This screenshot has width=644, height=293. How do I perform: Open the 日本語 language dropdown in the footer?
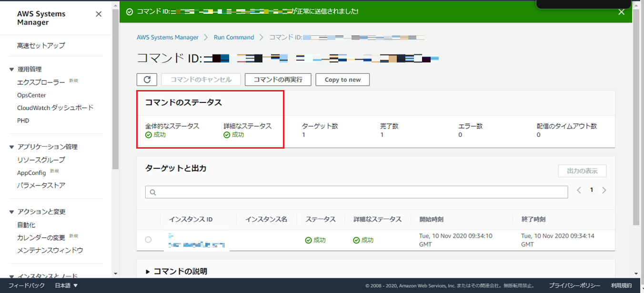click(x=66, y=285)
